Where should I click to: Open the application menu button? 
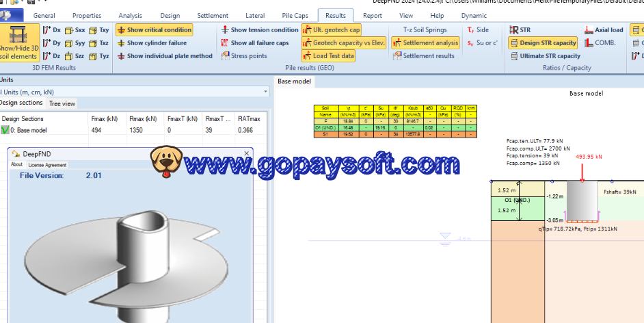click(x=12, y=16)
